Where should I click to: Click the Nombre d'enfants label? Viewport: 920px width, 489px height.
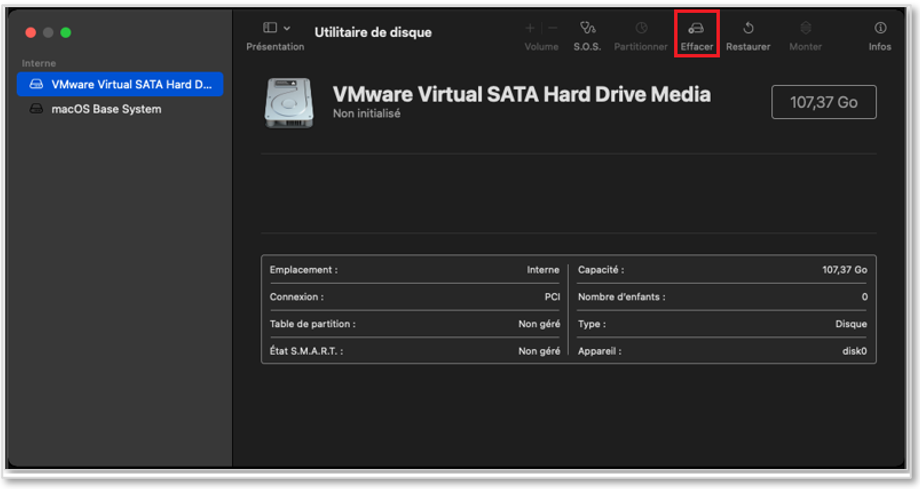coord(621,297)
